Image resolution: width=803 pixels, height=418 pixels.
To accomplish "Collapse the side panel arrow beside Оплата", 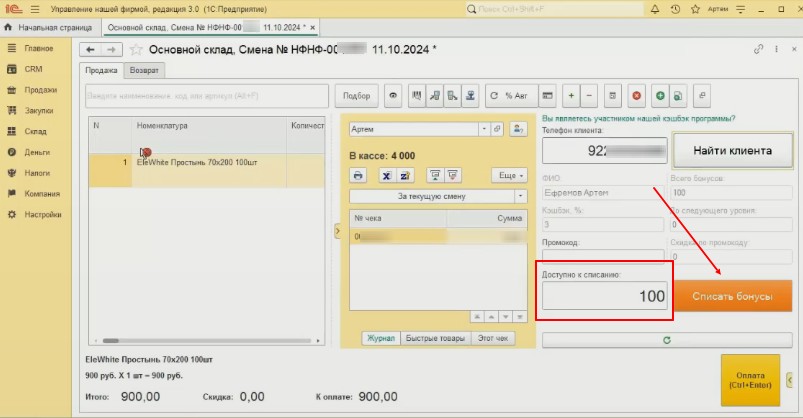I will point(789,380).
